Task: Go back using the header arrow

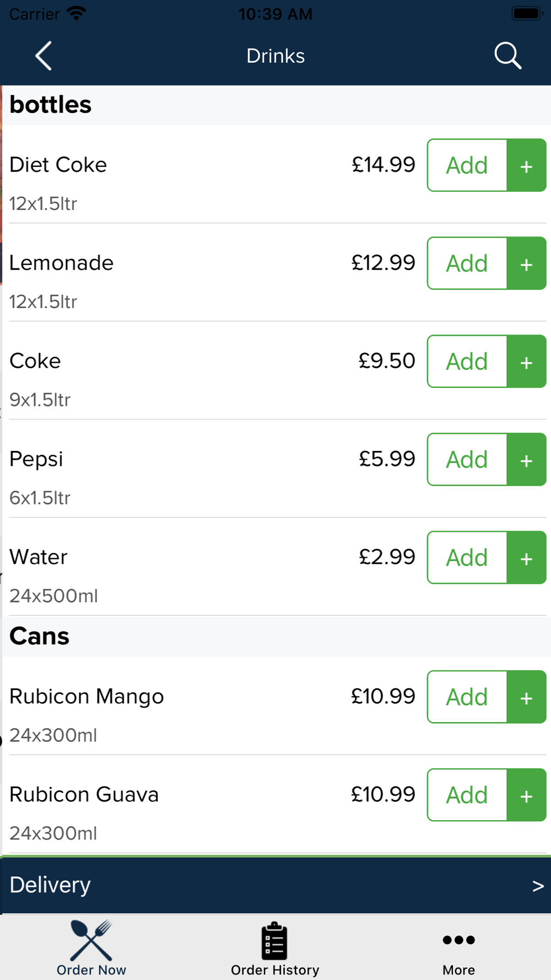Action: (x=44, y=56)
